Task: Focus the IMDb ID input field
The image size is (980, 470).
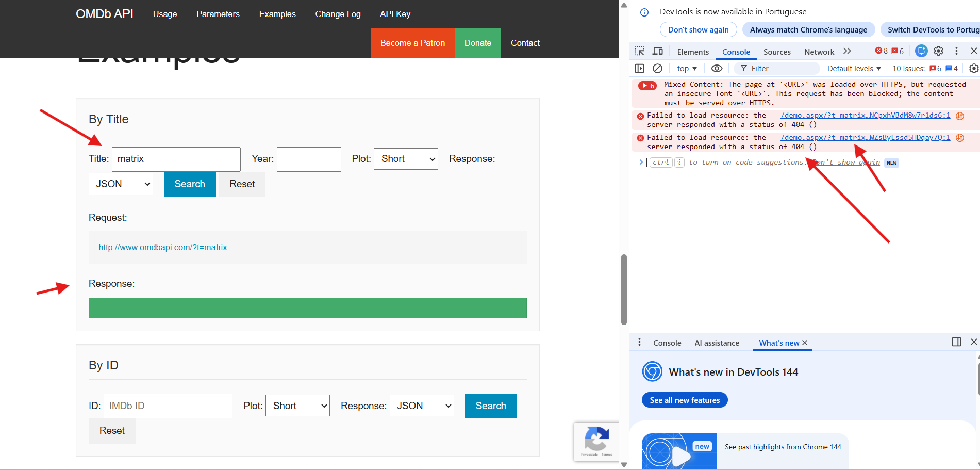Action: 168,406
